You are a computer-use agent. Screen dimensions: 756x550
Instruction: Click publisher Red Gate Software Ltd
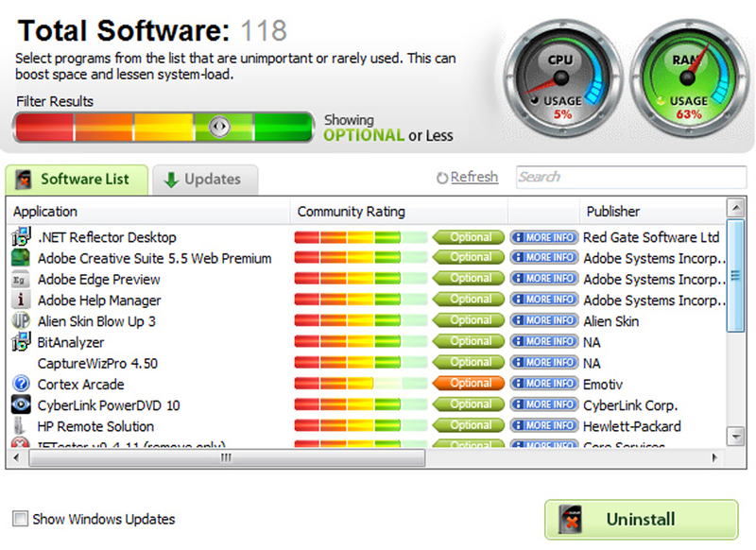651,237
